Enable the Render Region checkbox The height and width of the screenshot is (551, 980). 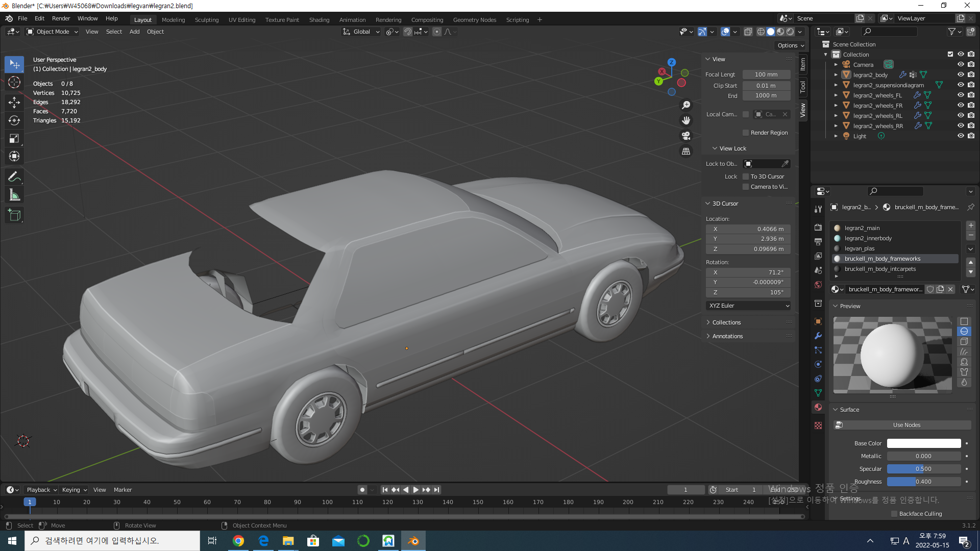(746, 133)
